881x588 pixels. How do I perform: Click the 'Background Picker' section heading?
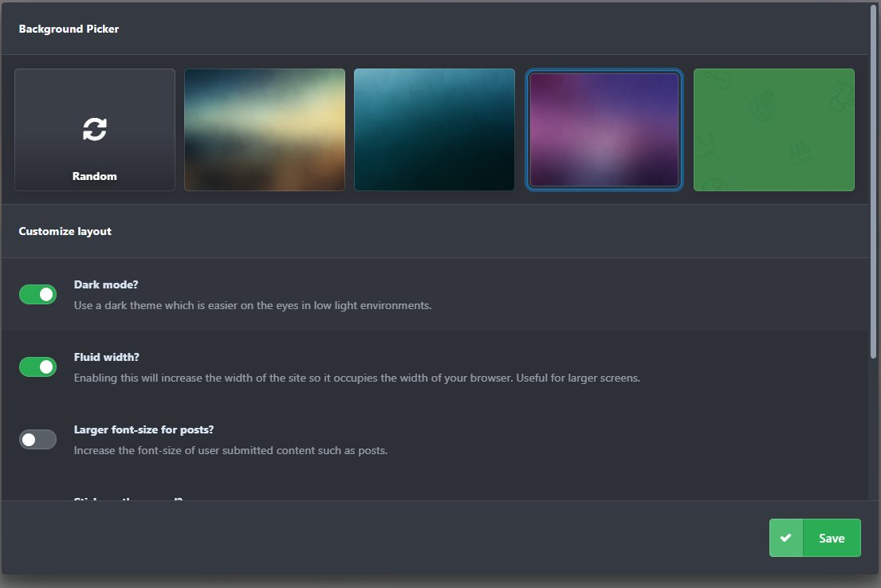pos(69,29)
